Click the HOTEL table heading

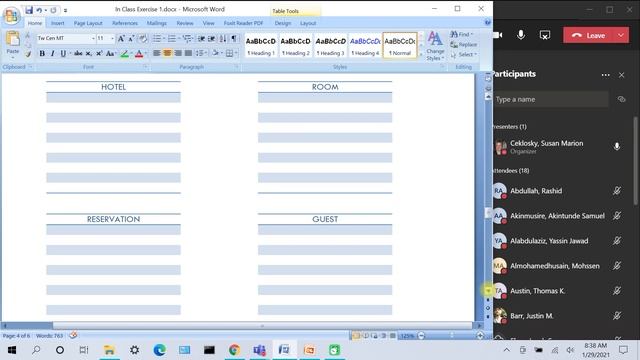113,87
